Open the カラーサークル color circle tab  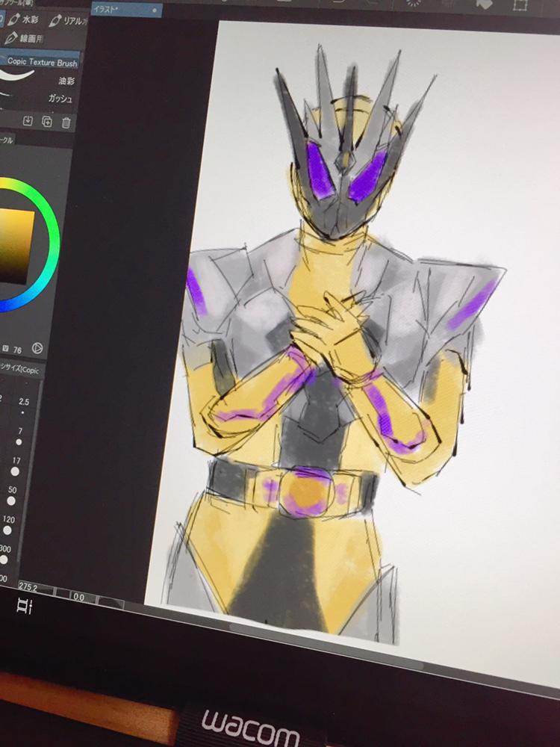pos(7,140)
